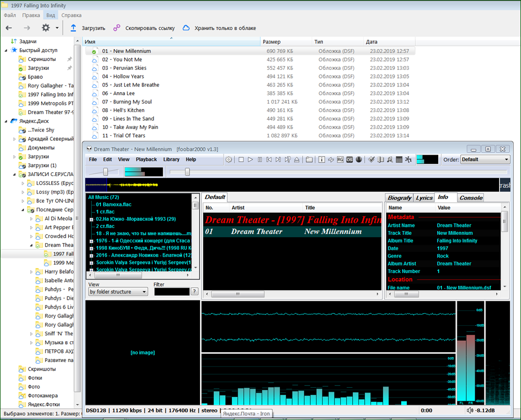The height and width of the screenshot is (420, 521).
Task: Adjust the volume slider in foobar2000
Action: pyautogui.click(x=104, y=172)
